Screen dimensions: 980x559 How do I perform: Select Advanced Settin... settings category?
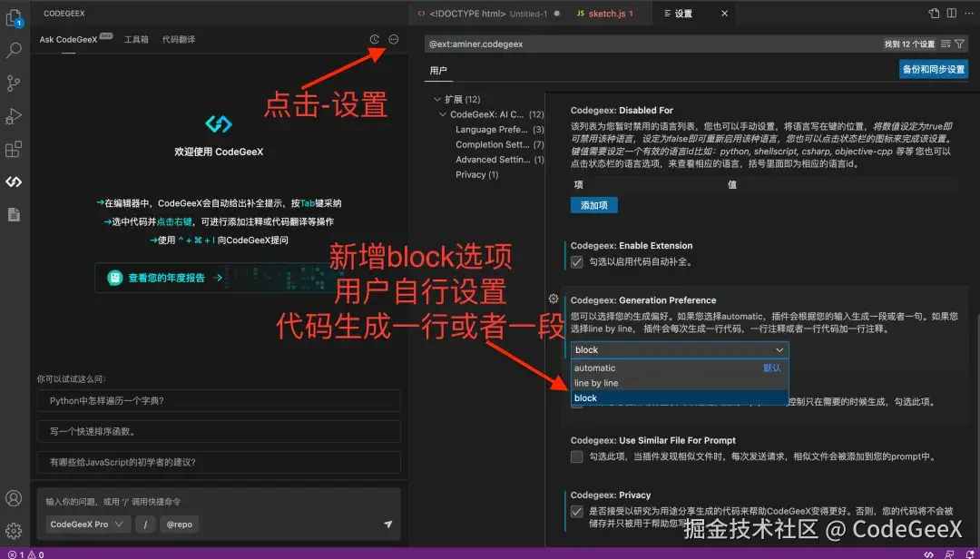point(499,160)
